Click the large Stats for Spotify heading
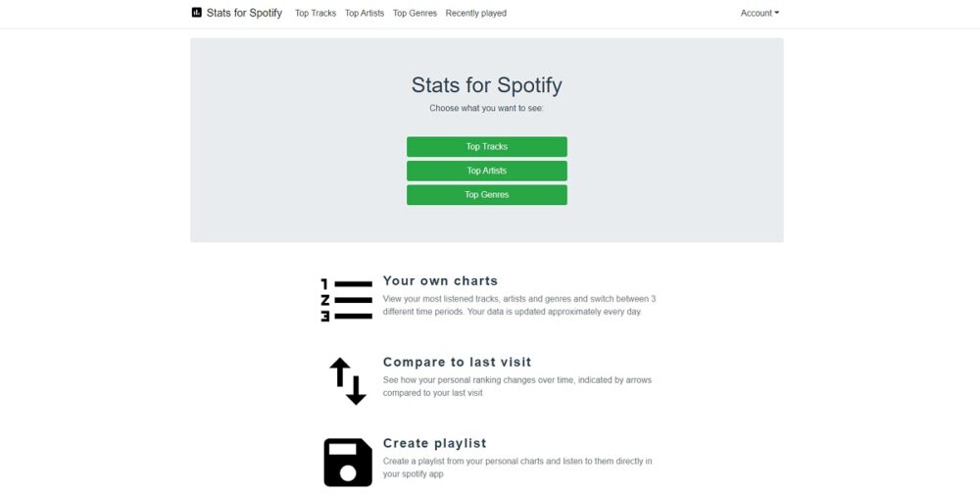Viewport: 980px width, 494px height. point(487,84)
